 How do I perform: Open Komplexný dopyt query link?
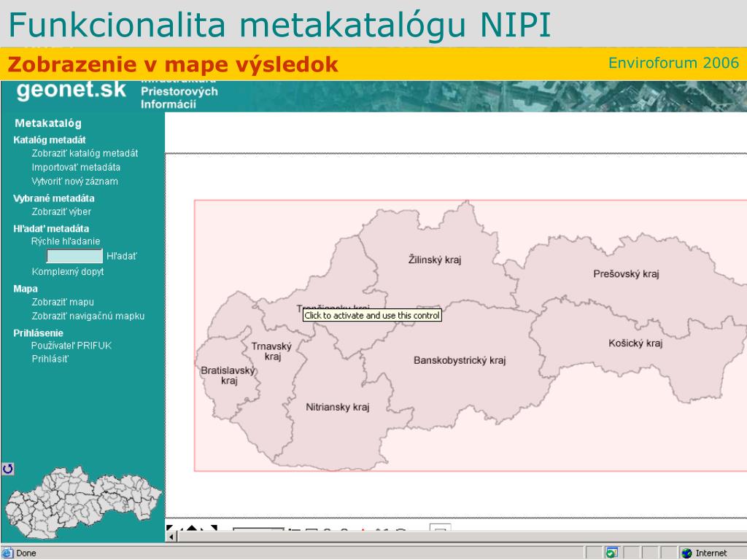click(x=68, y=272)
